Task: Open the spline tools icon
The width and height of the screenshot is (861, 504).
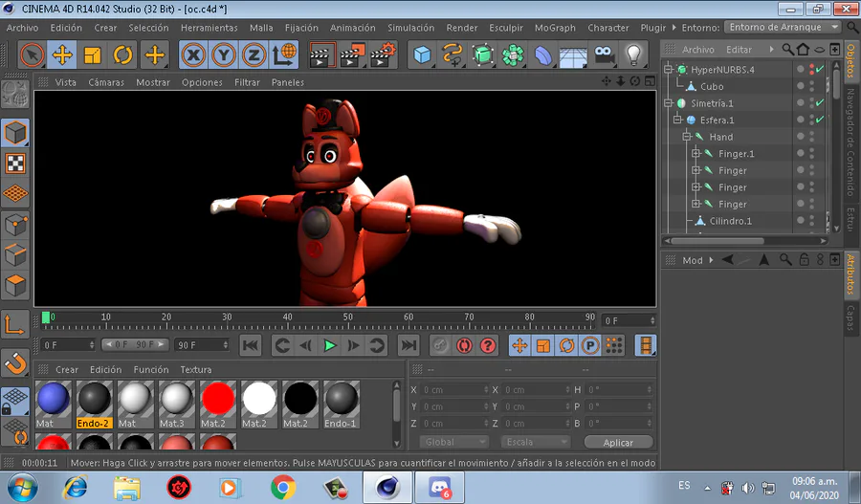Action: coord(453,55)
